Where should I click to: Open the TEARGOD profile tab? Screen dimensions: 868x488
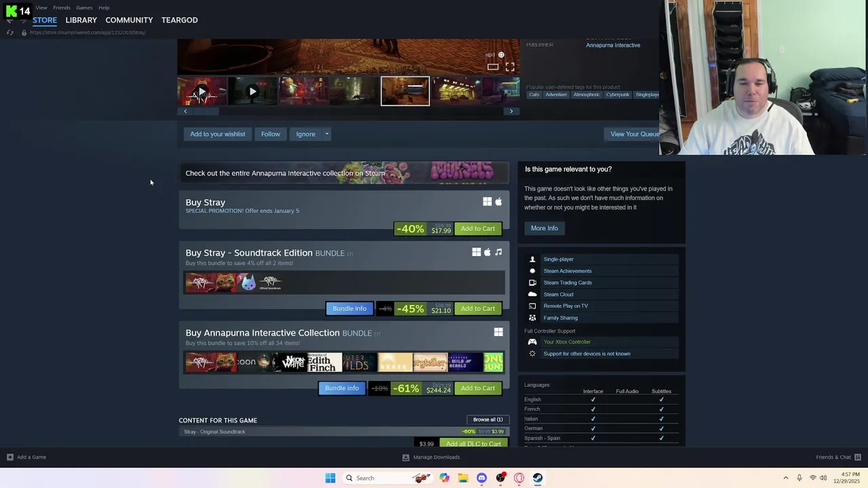click(x=180, y=20)
